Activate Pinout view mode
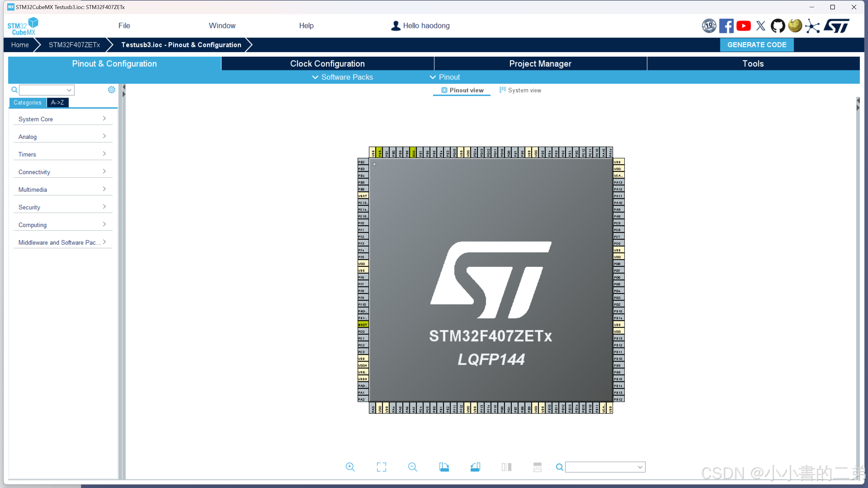This screenshot has height=488, width=868. (x=462, y=90)
